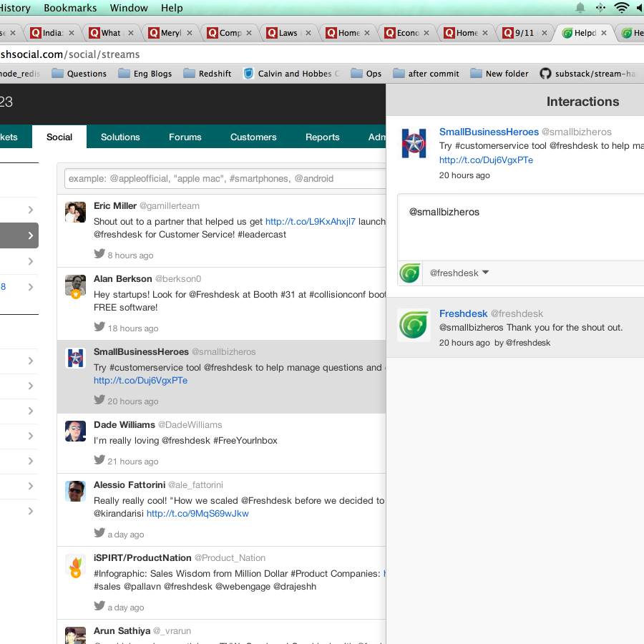
Task: Click the iSPIRT/ProductNation avatar
Action: click(x=76, y=565)
